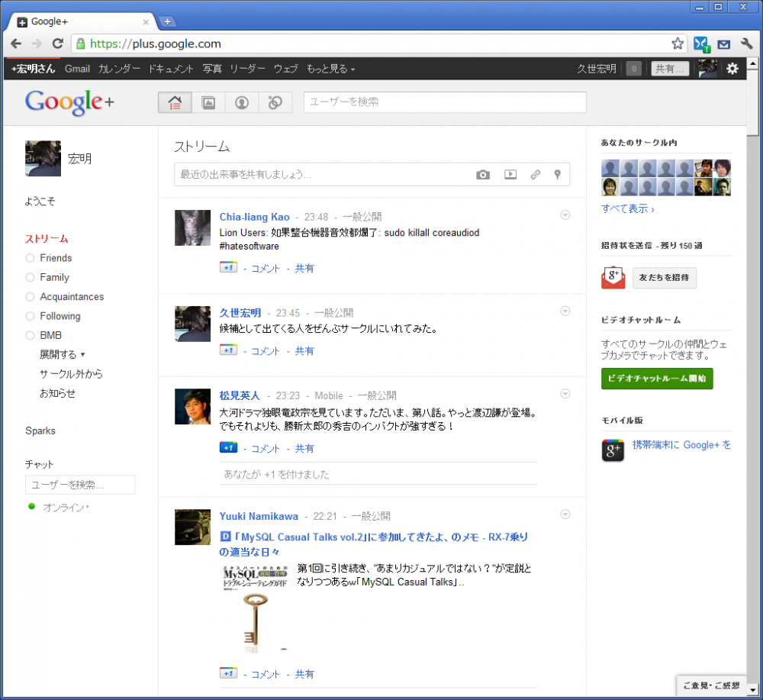Open カレンダー from the top bar
The height and width of the screenshot is (700, 763).
pyautogui.click(x=119, y=69)
